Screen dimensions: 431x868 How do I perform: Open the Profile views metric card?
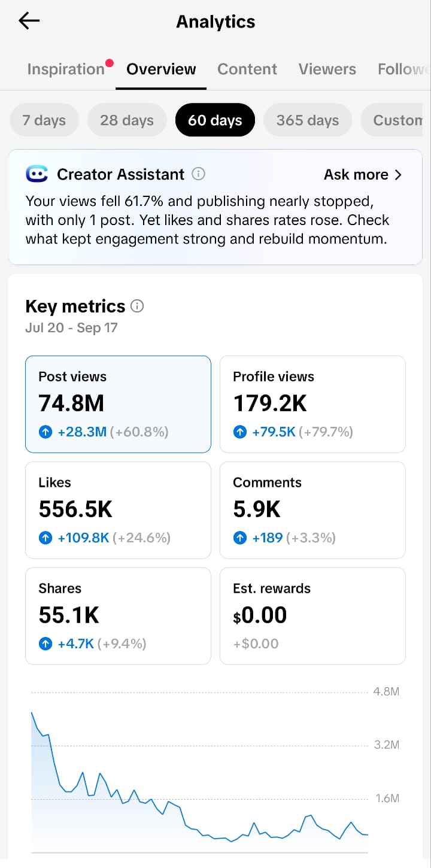(x=312, y=404)
